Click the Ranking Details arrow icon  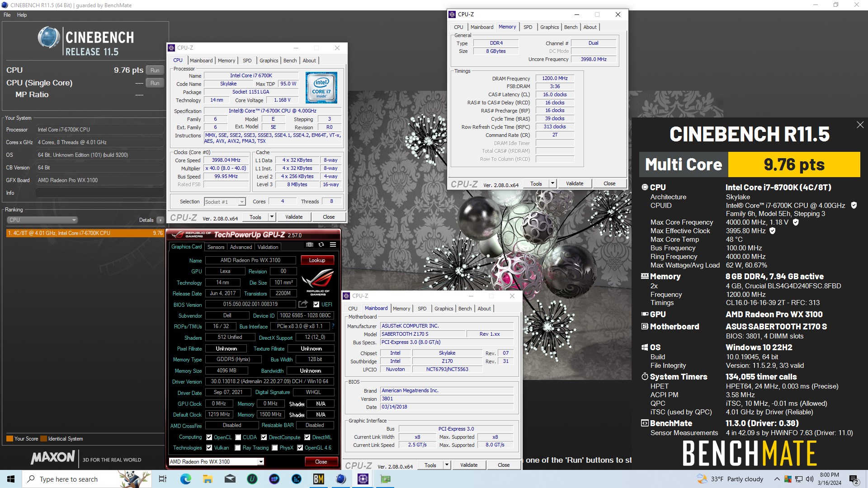tap(160, 220)
